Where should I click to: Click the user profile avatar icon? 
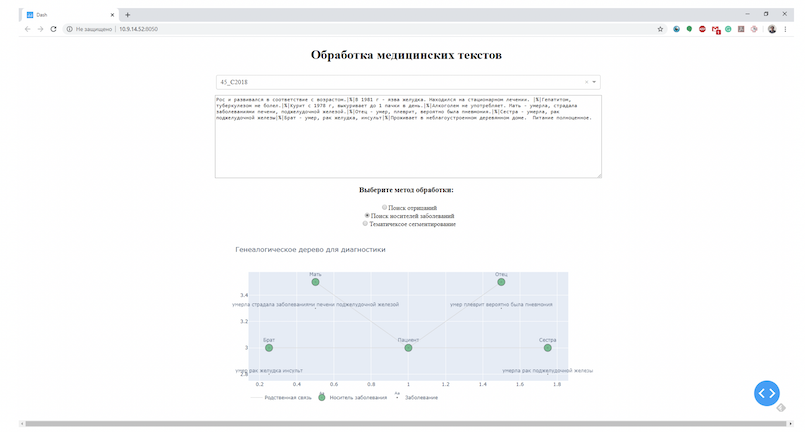(x=771, y=29)
